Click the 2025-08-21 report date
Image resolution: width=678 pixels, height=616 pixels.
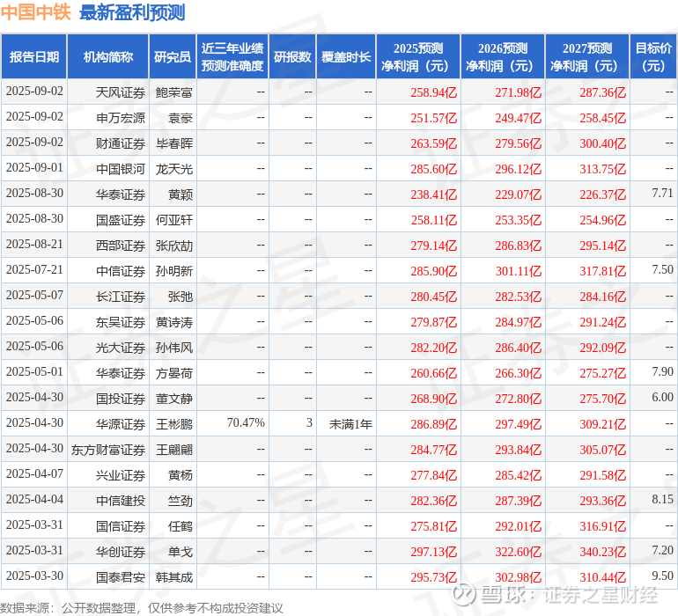(34, 245)
